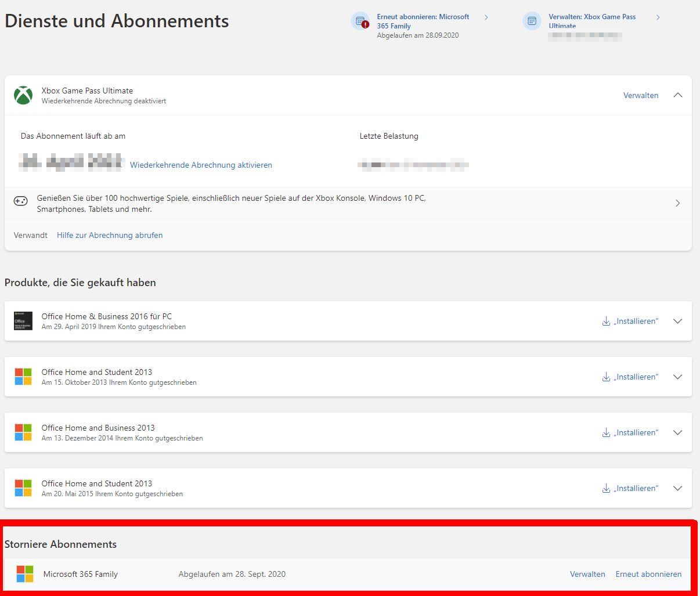Click Abgelaufen am 28.09.2020 text at top
The width and height of the screenshot is (700, 596).
pos(418,35)
